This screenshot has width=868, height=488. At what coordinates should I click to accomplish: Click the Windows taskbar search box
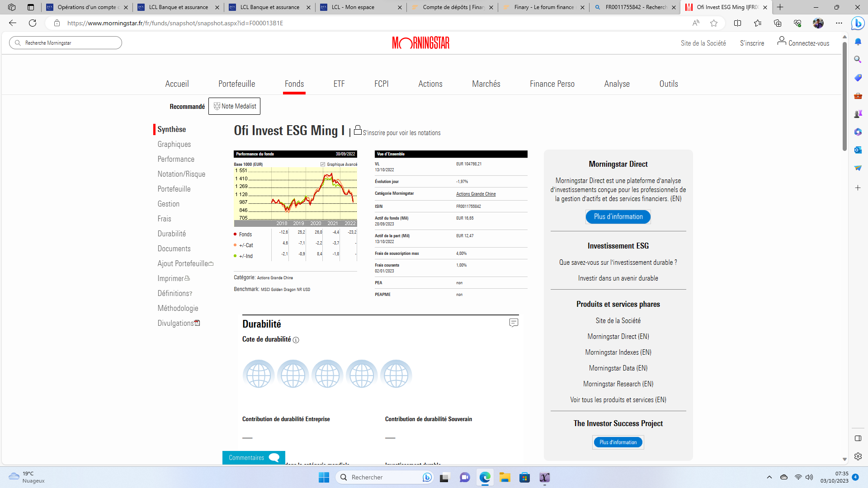pos(385,477)
